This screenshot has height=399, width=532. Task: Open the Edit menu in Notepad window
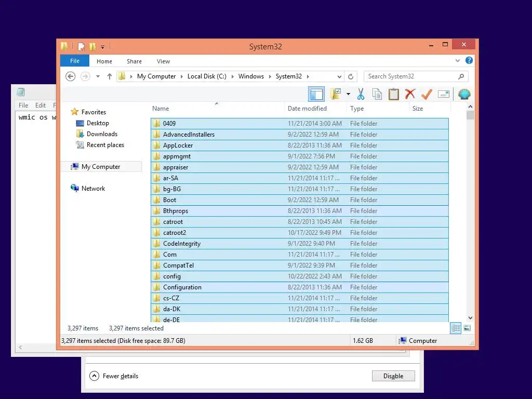pos(41,105)
